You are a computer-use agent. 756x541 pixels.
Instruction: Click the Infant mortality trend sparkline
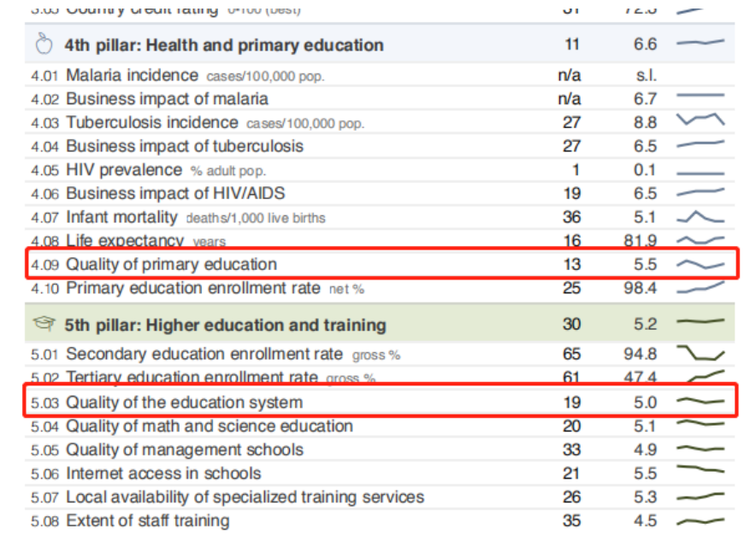[700, 217]
